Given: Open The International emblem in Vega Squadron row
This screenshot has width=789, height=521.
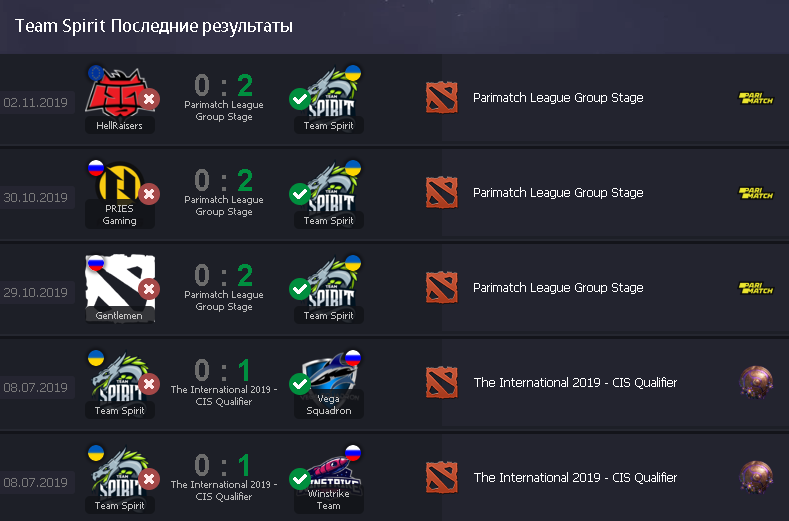Looking at the screenshot, I should click(x=756, y=383).
